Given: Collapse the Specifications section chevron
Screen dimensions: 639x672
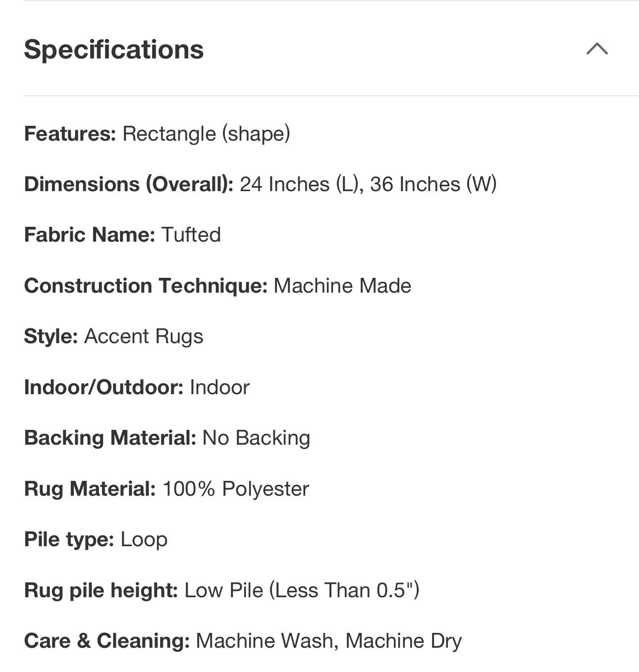Looking at the screenshot, I should [x=597, y=49].
